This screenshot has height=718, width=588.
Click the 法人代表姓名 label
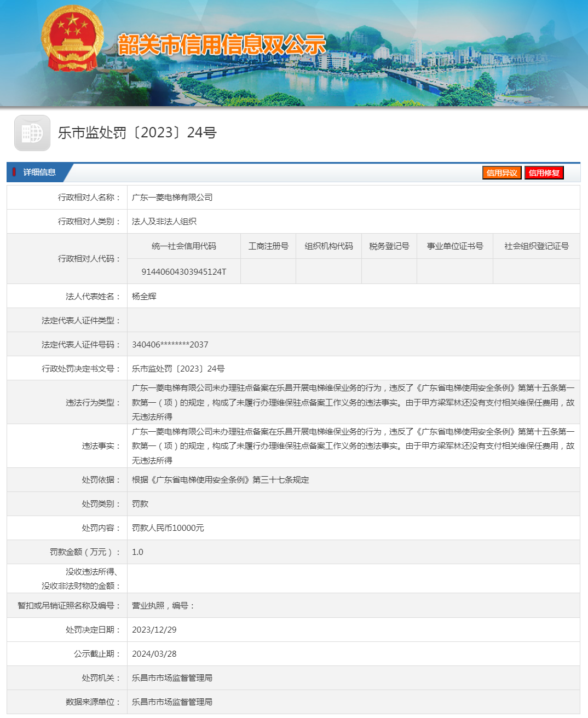[x=93, y=297]
